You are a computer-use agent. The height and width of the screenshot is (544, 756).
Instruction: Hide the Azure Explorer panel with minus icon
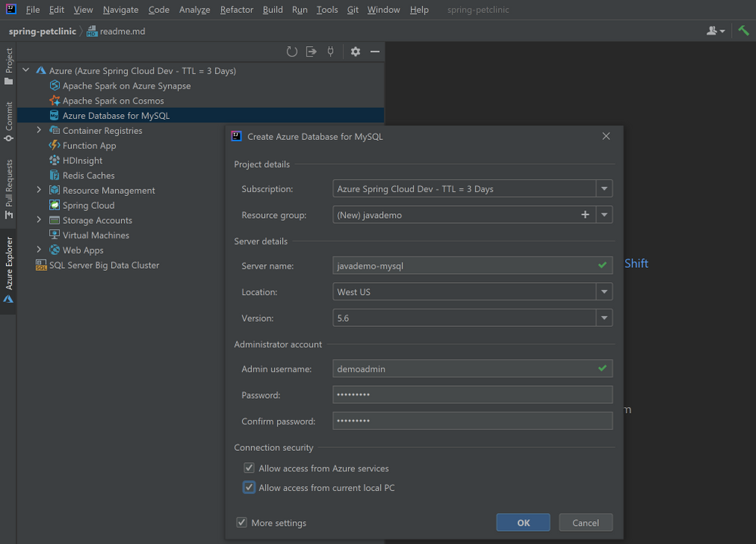tap(375, 51)
